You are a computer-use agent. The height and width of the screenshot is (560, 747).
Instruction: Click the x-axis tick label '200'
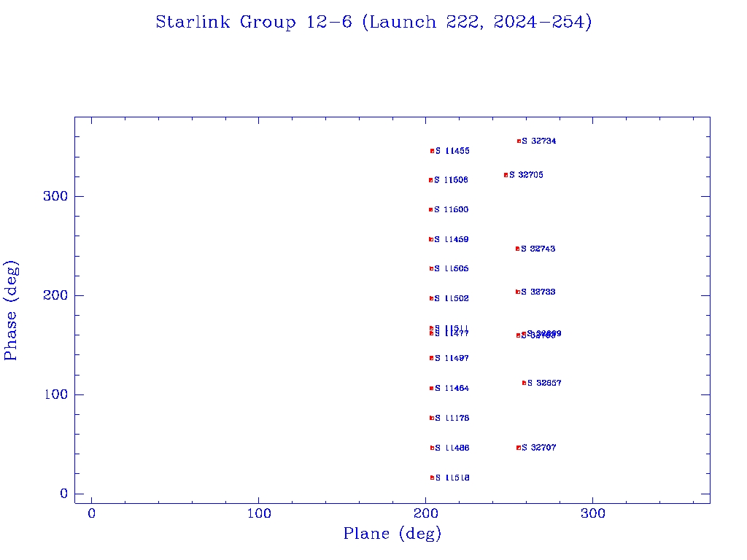[x=426, y=513]
